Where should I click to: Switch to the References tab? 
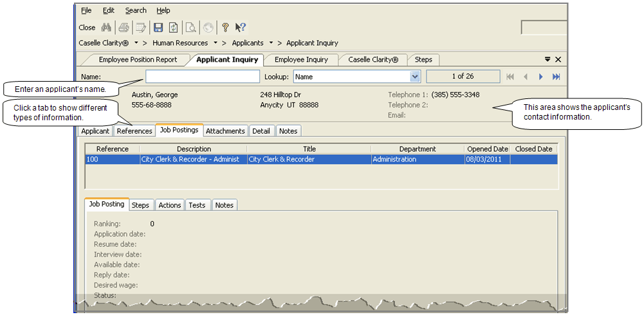[134, 131]
